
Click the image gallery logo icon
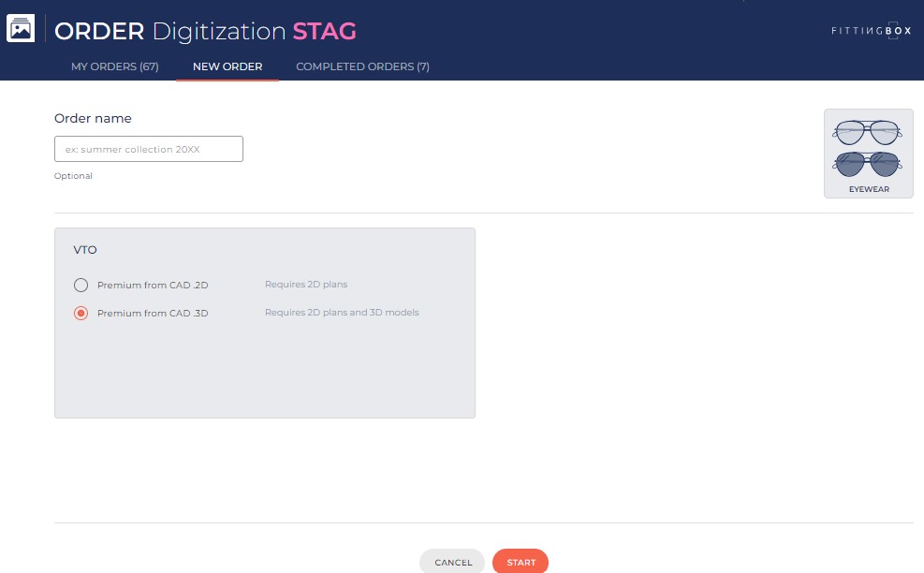(21, 29)
